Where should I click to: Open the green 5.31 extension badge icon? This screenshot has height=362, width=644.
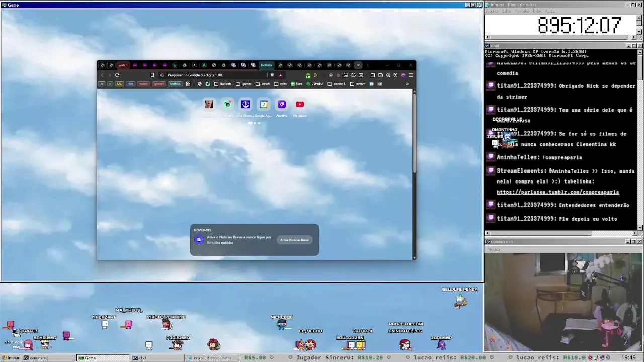[308, 76]
